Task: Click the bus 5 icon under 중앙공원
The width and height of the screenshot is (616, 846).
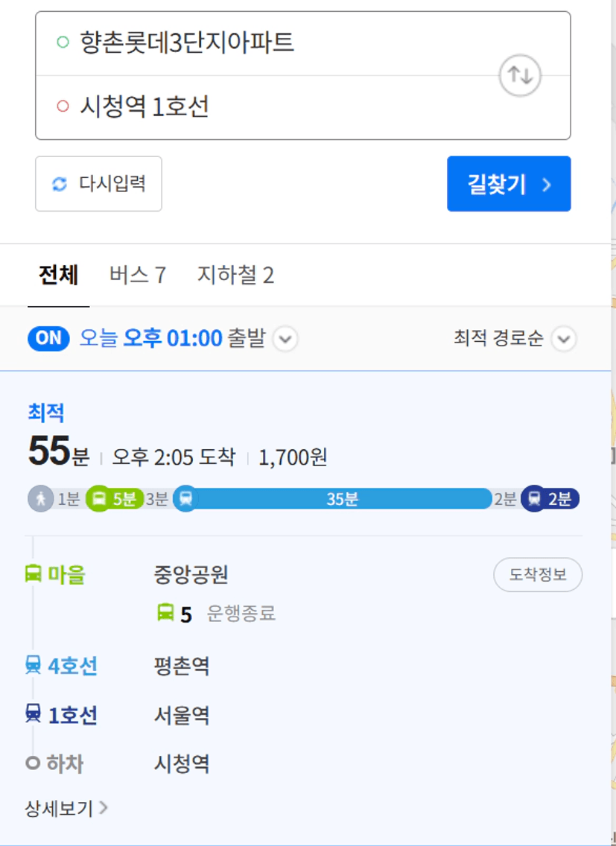Action: tap(165, 612)
